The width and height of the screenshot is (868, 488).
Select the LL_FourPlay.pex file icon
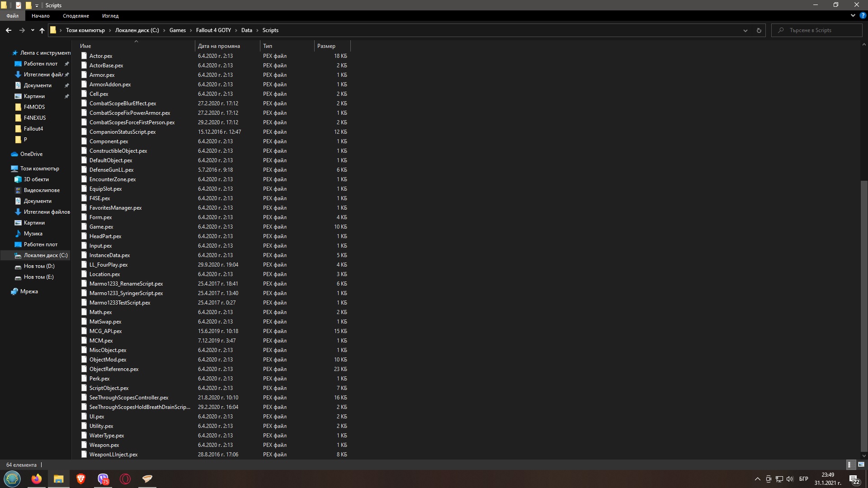pyautogui.click(x=84, y=265)
